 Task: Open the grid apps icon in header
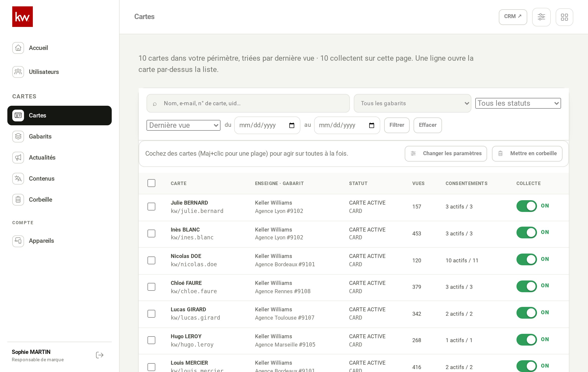[564, 17]
